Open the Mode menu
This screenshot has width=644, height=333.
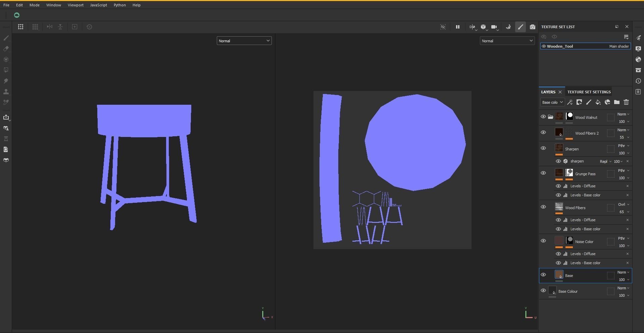point(35,5)
